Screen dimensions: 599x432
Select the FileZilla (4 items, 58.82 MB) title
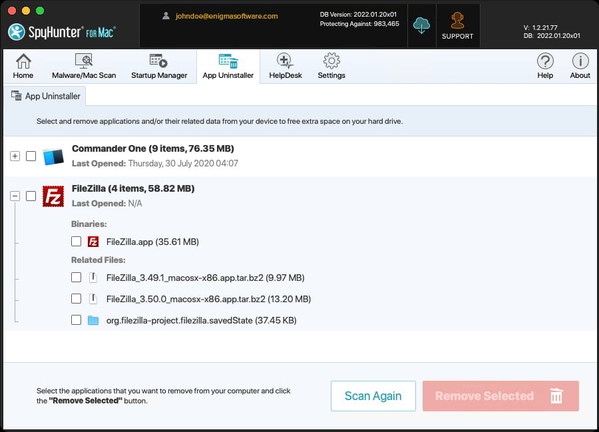pyautogui.click(x=133, y=188)
